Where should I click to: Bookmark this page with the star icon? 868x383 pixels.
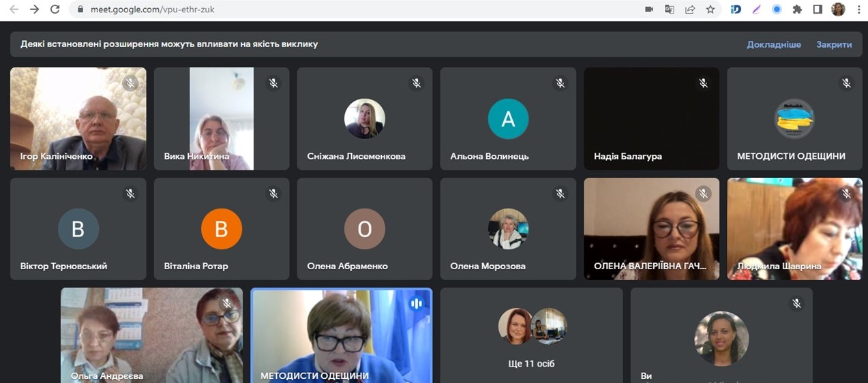710,10
